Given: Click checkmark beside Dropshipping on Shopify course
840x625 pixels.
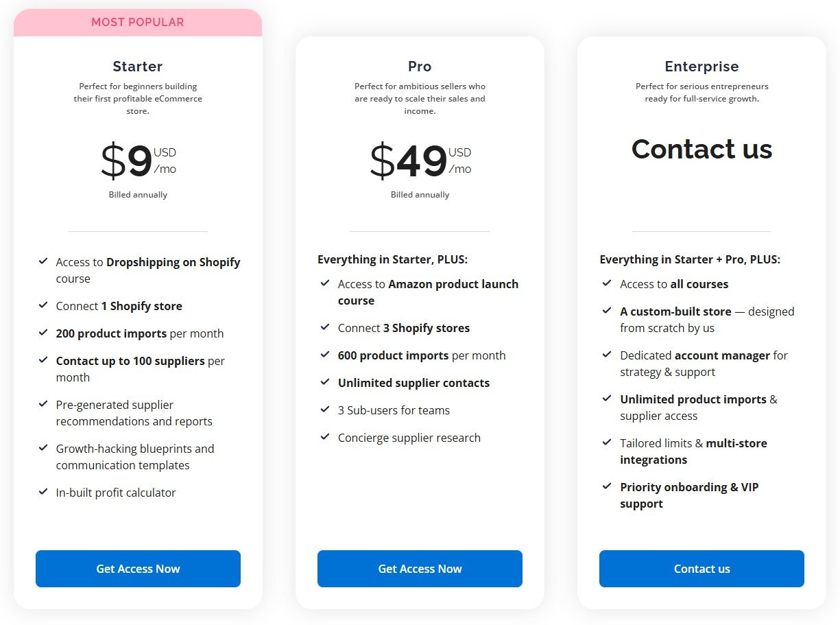Looking at the screenshot, I should point(43,261).
